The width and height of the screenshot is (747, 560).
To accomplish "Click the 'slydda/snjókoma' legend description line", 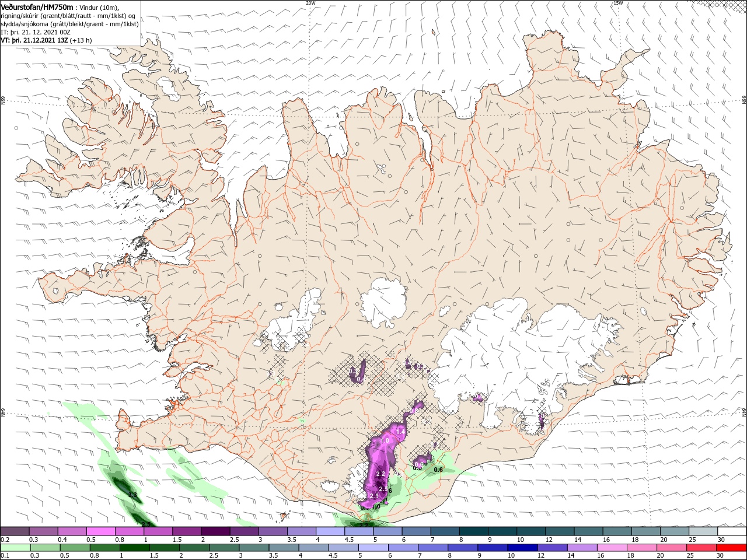I will (x=69, y=24).
